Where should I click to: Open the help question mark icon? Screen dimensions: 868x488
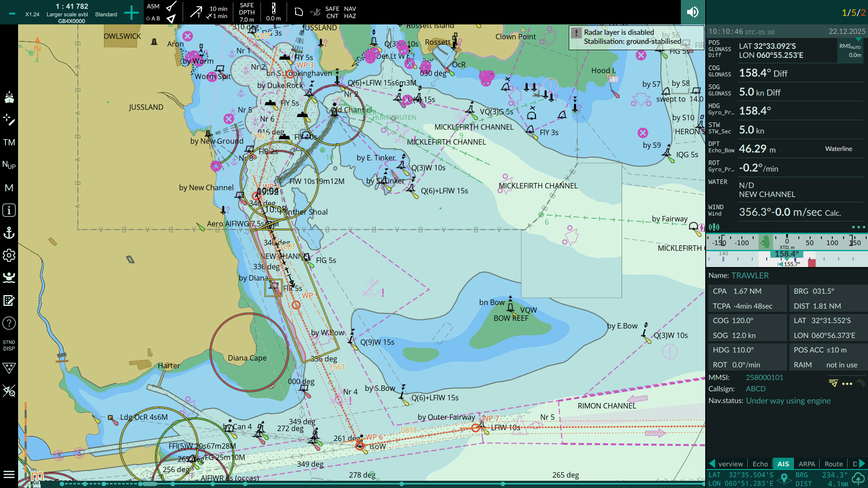tap(9, 323)
